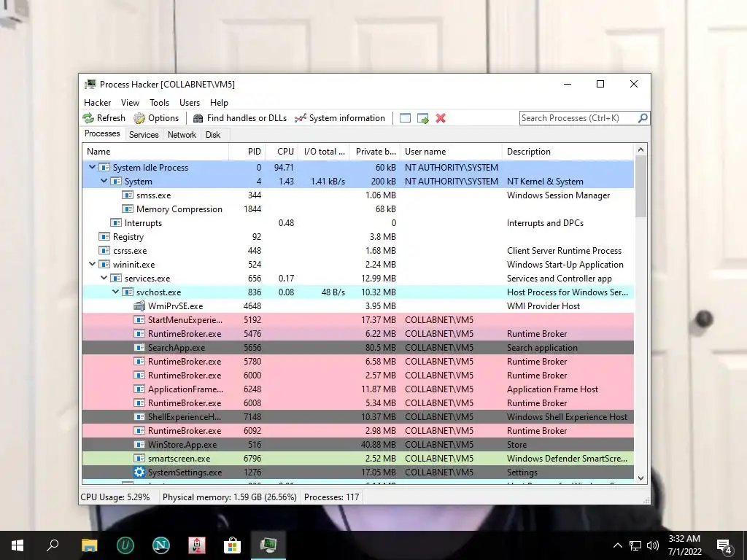
Task: Sort by the Name column header
Action: [x=155, y=152]
